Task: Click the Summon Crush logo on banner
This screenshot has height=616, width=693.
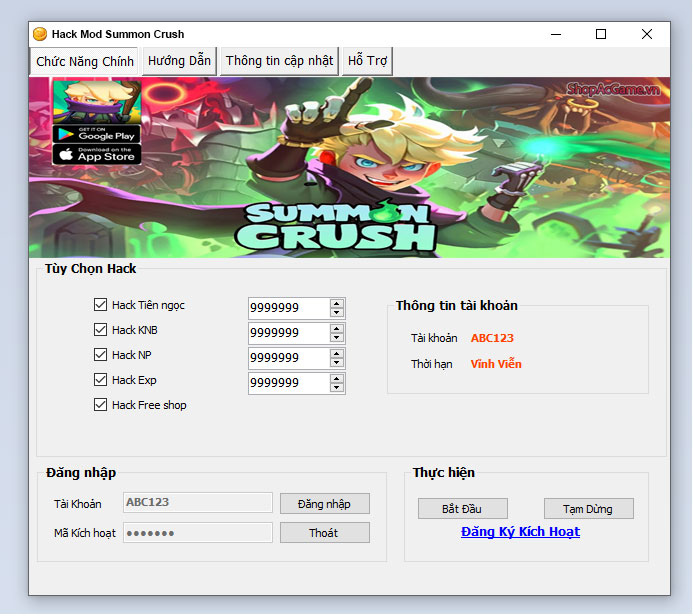Action: 337,227
